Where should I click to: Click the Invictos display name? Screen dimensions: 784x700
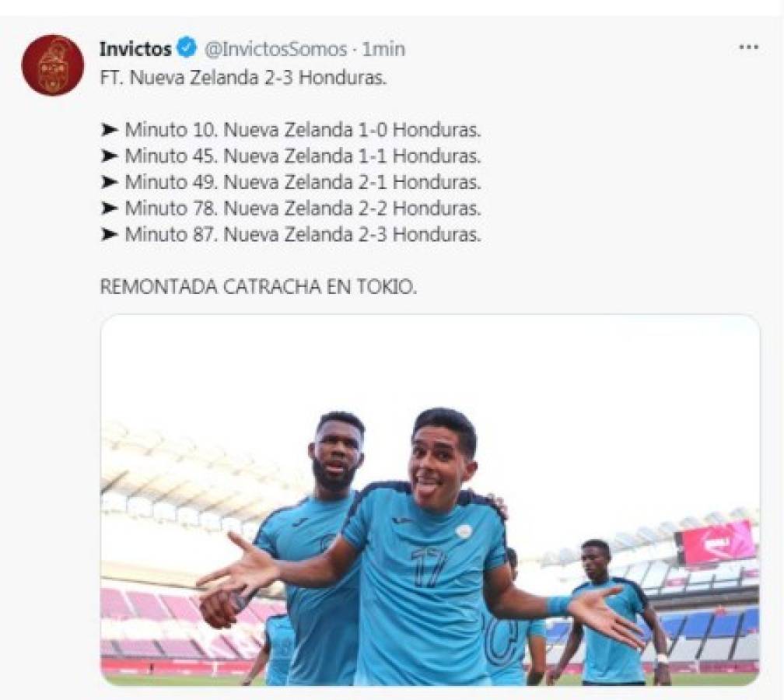(x=135, y=49)
